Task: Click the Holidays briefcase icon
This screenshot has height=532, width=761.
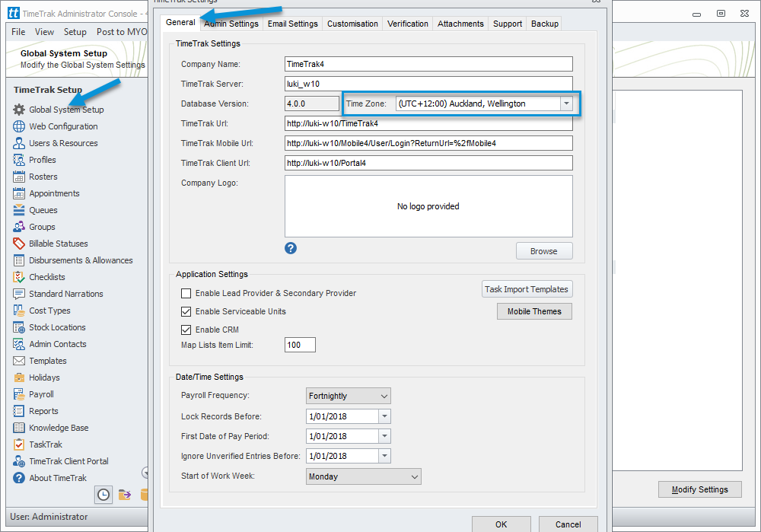Action: (19, 377)
